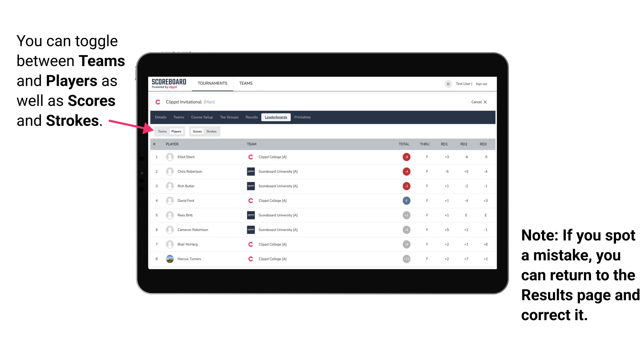Select the Players toggle filter

pyautogui.click(x=176, y=131)
